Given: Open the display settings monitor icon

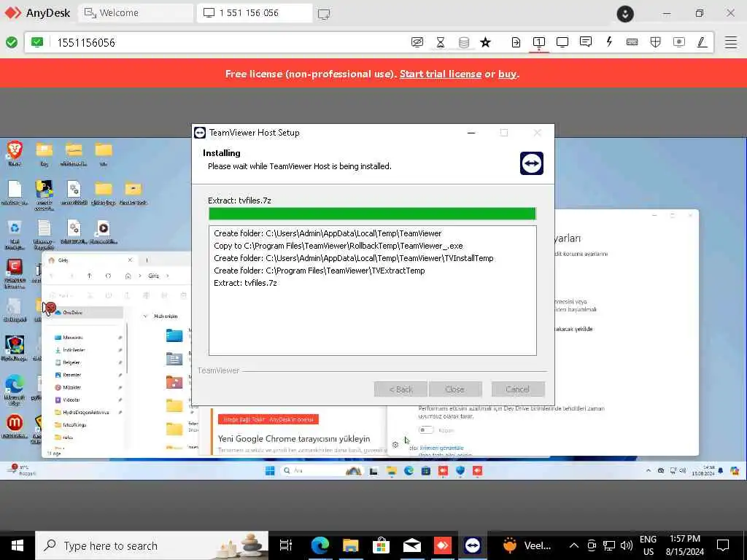Looking at the screenshot, I should click(562, 42).
